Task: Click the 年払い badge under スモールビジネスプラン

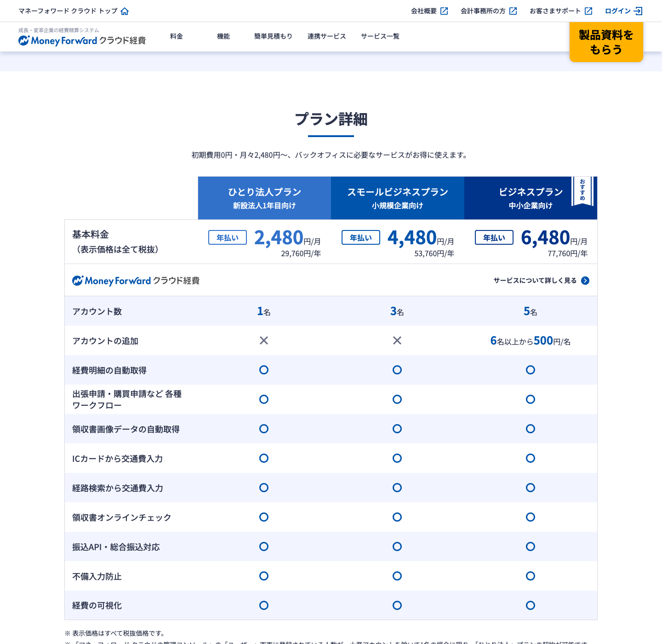Action: tap(361, 237)
